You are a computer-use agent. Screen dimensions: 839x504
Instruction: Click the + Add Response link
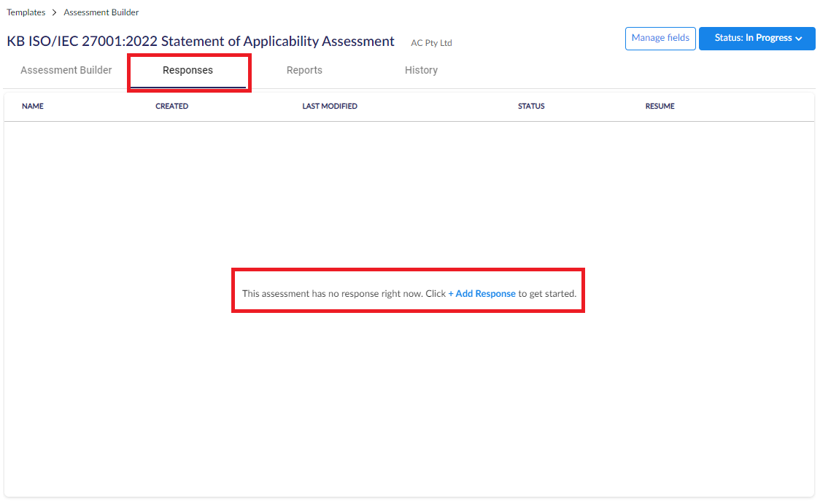(482, 294)
